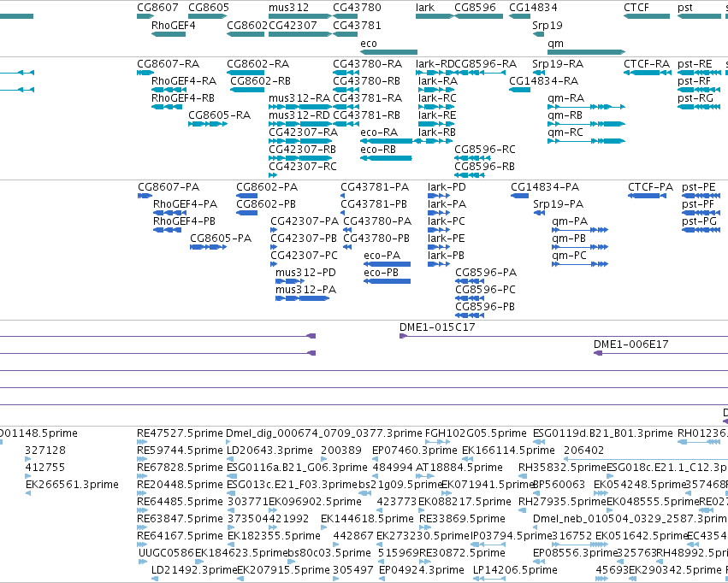Open EST EK144618.5prime
Image resolution: width=728 pixels, height=583 pixels.
(367, 519)
